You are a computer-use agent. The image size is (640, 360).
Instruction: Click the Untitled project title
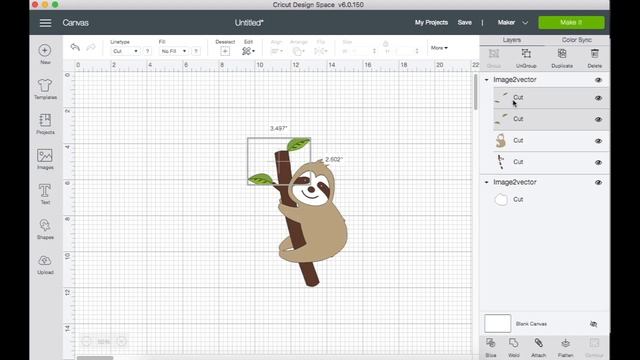(x=249, y=23)
